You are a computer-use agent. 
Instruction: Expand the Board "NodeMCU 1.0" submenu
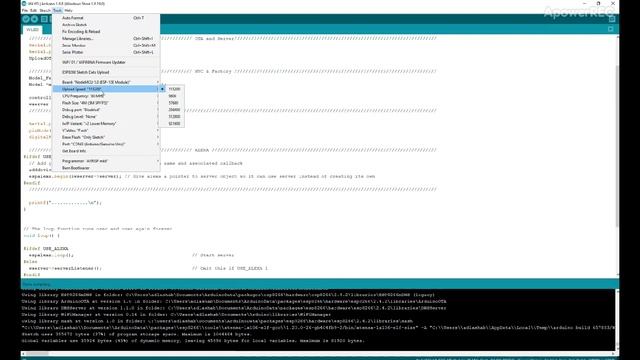[x=106, y=82]
